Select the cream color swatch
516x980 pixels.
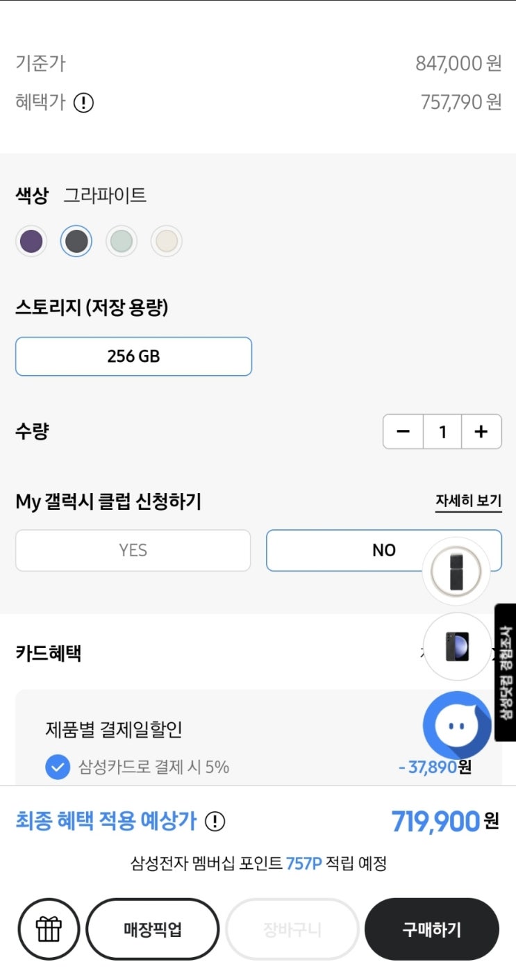pos(167,242)
